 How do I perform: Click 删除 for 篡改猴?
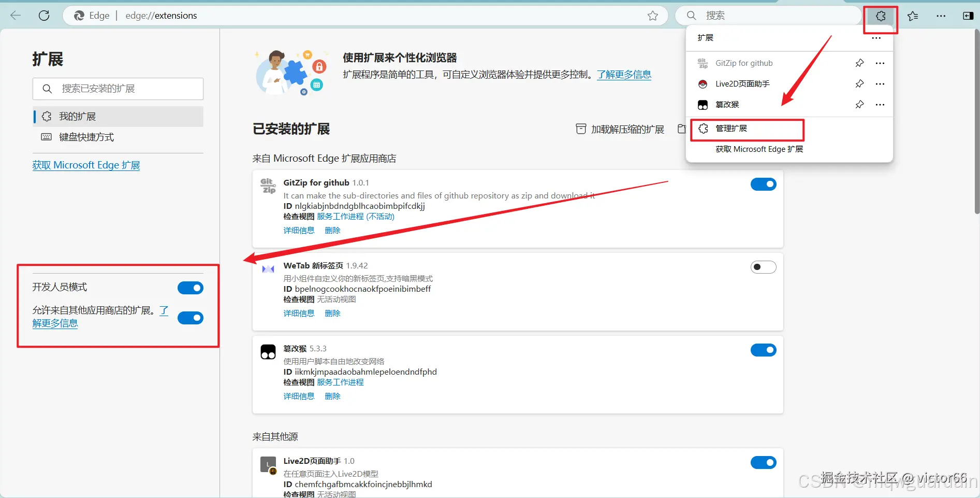(x=332, y=396)
